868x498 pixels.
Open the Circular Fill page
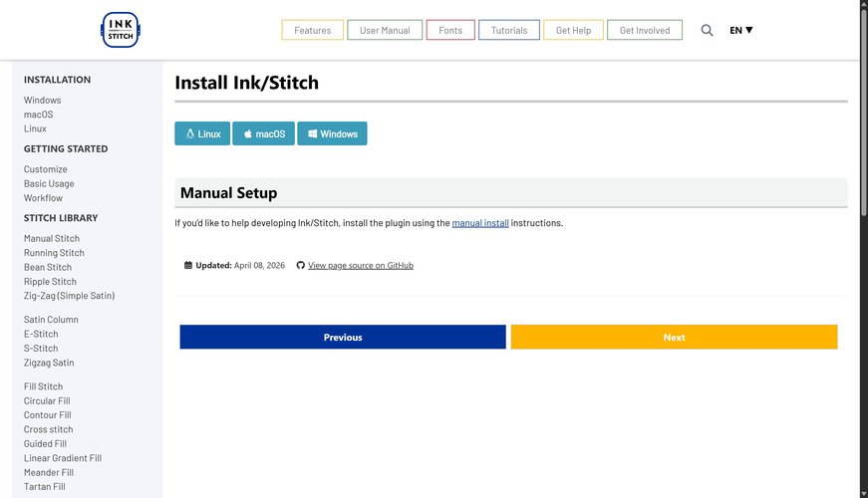pyautogui.click(x=47, y=401)
